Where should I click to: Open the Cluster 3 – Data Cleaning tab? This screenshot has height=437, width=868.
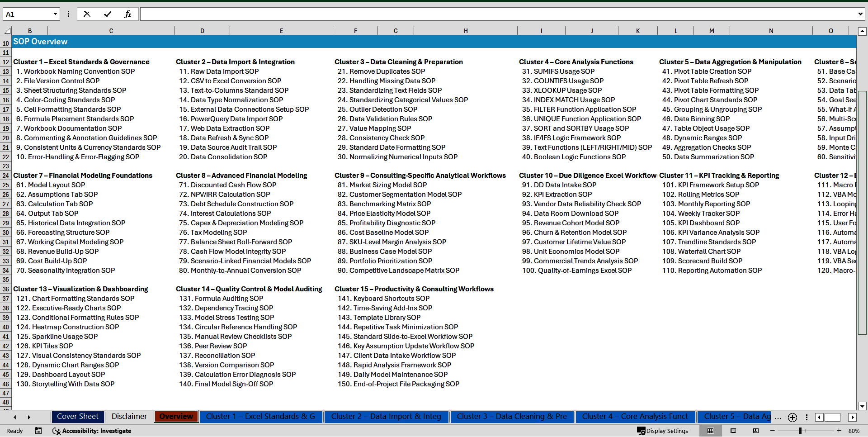(512, 417)
